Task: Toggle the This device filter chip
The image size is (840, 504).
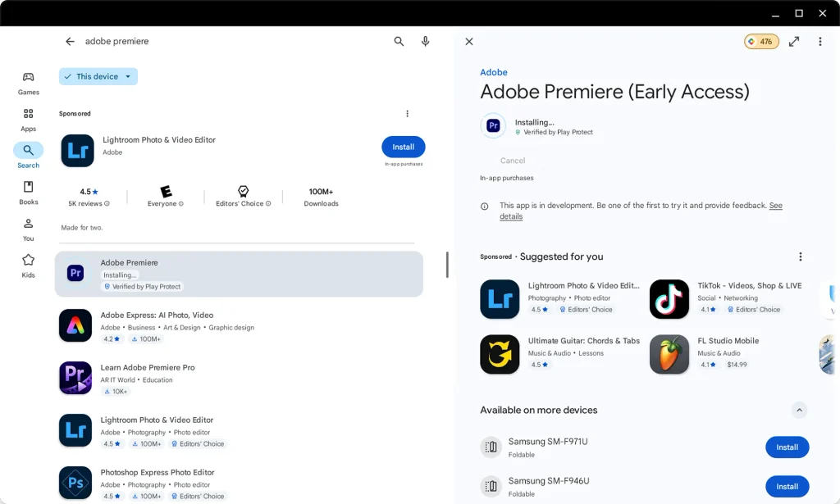Action: pyautogui.click(x=98, y=76)
